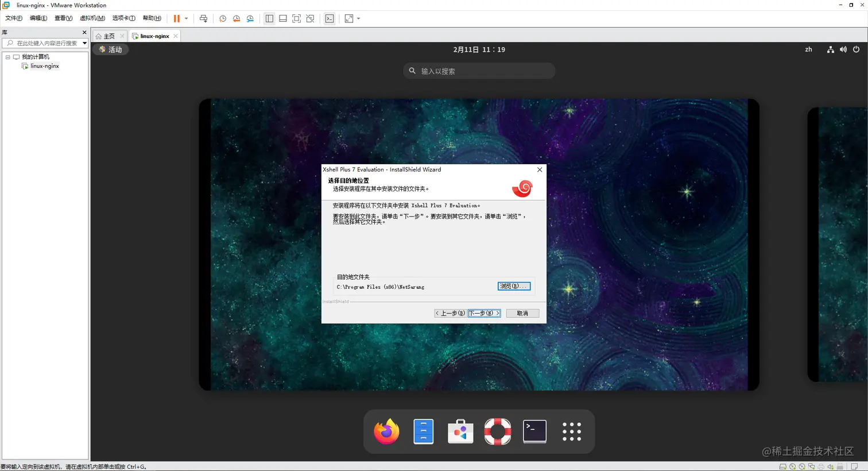Open the 文件(F) menu

[x=14, y=18]
